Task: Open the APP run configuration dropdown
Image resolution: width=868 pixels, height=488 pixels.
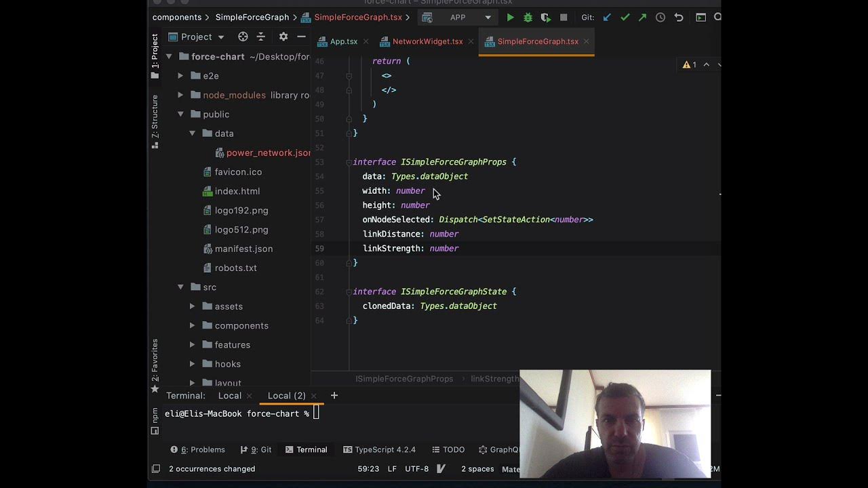Action: [x=456, y=18]
